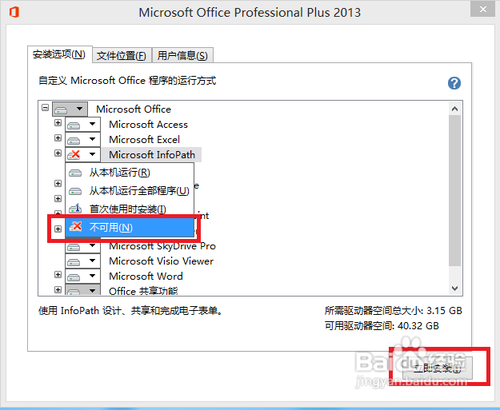Open the 文件位置(F) tab

click(x=122, y=55)
